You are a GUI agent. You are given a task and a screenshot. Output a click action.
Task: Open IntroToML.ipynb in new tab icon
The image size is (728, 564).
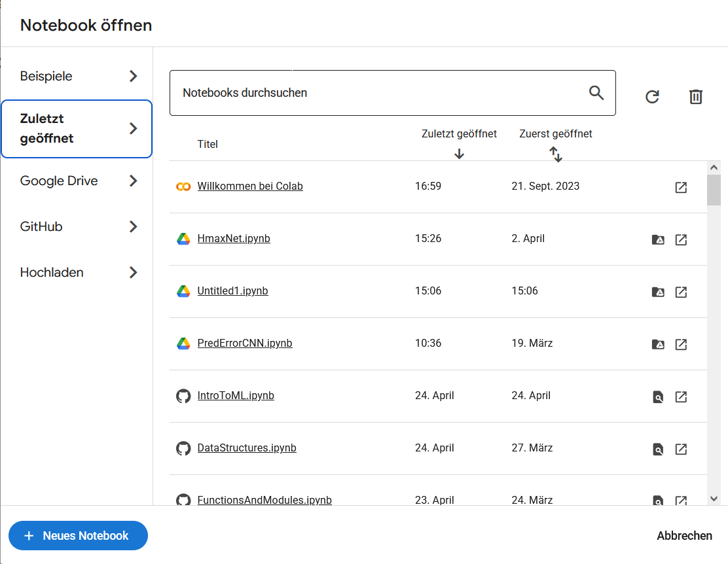pos(681,397)
